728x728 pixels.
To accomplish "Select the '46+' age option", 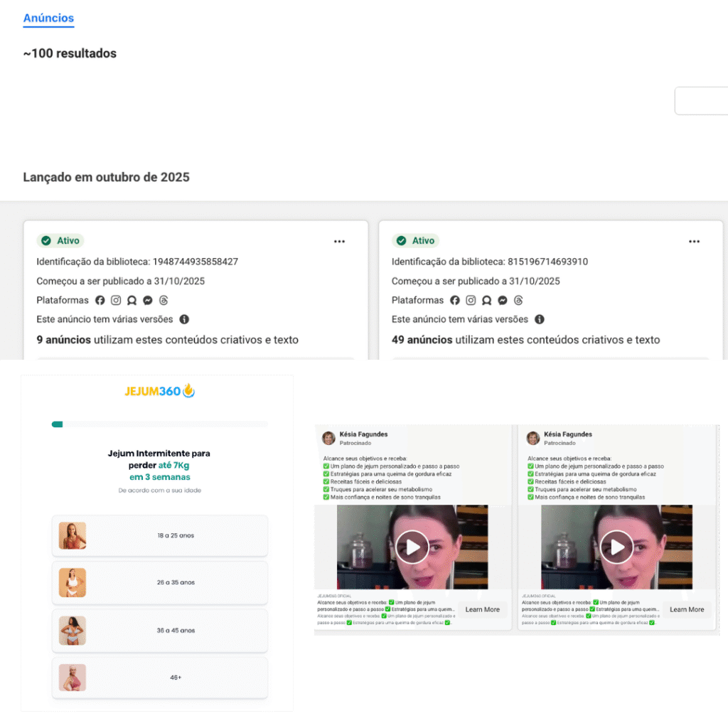I will tap(160, 678).
